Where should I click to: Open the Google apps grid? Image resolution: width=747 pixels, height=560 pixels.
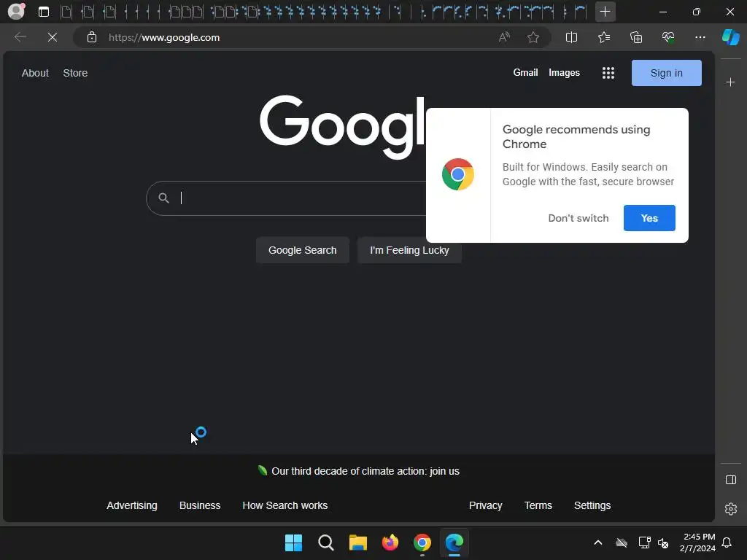click(x=608, y=73)
